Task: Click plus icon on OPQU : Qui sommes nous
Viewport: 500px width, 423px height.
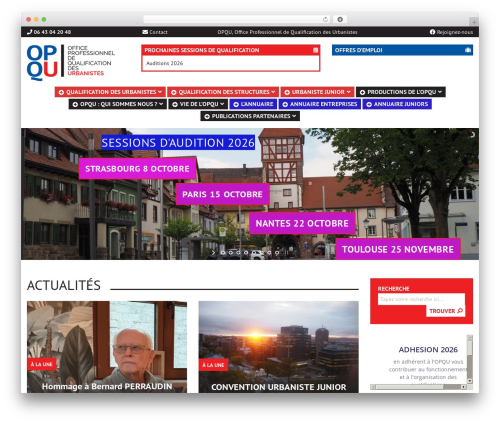Action: point(75,104)
